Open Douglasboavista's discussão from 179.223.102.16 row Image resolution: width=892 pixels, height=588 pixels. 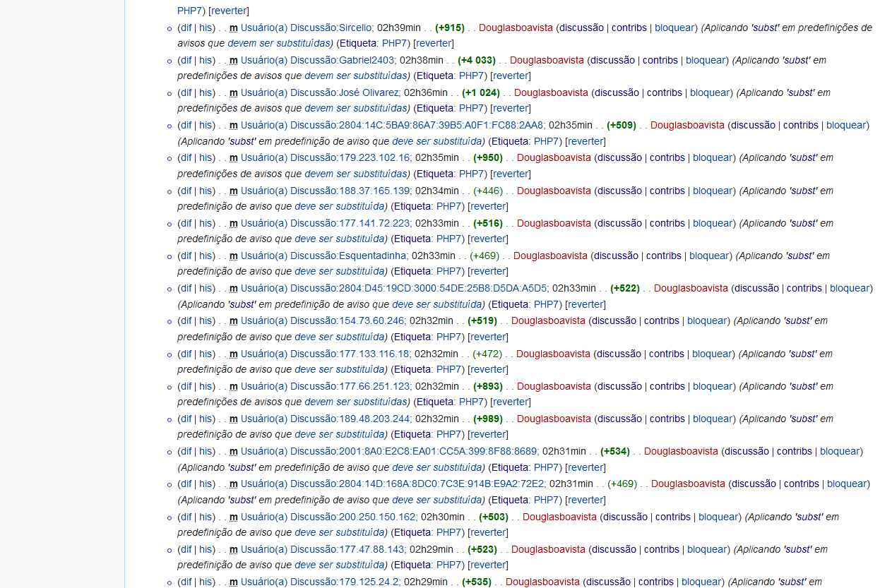pos(620,157)
